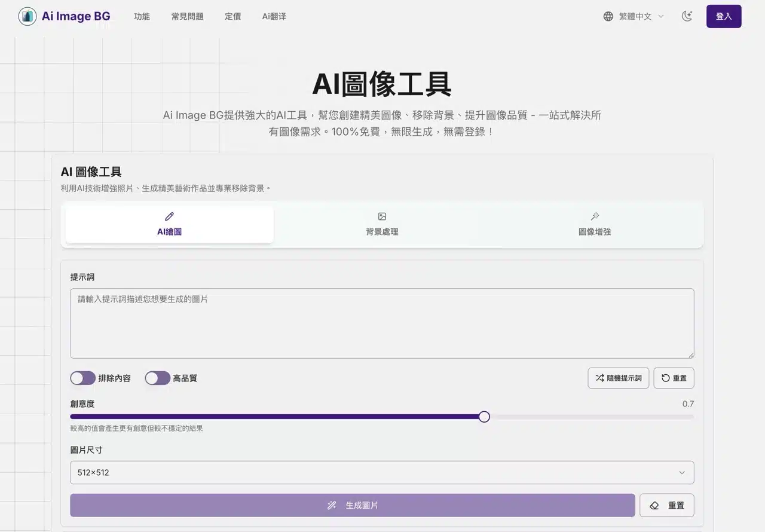
Task: Click the eraser icon beside 生成圖片
Action: coord(654,505)
